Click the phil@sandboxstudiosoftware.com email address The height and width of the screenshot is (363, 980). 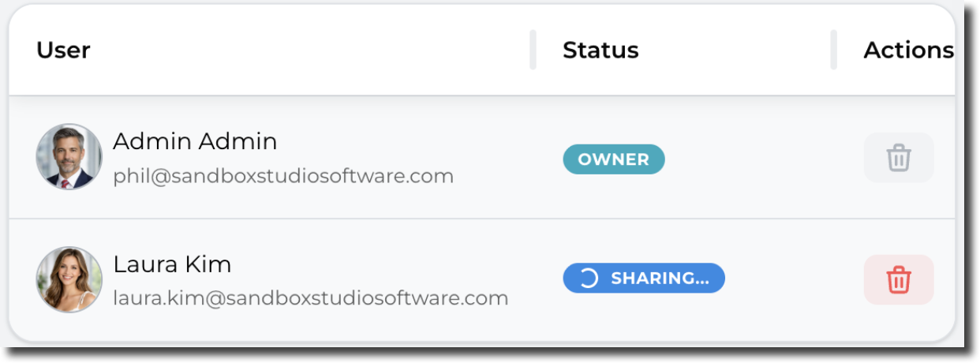click(283, 176)
